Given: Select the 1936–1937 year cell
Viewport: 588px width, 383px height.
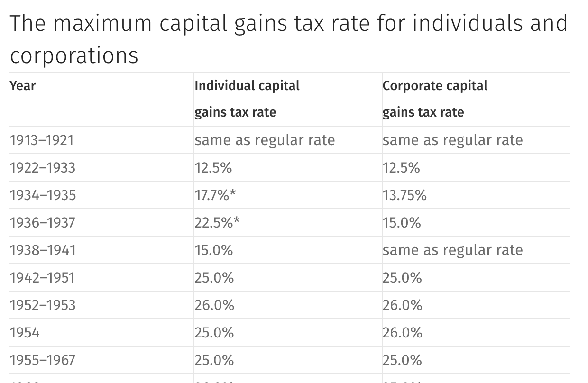Looking at the screenshot, I should point(42,223).
